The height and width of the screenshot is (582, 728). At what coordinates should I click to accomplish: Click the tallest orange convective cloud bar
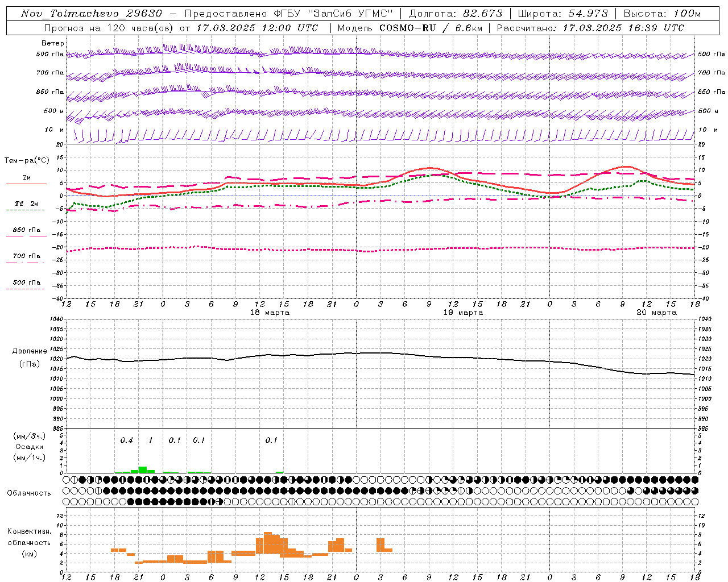(268, 543)
